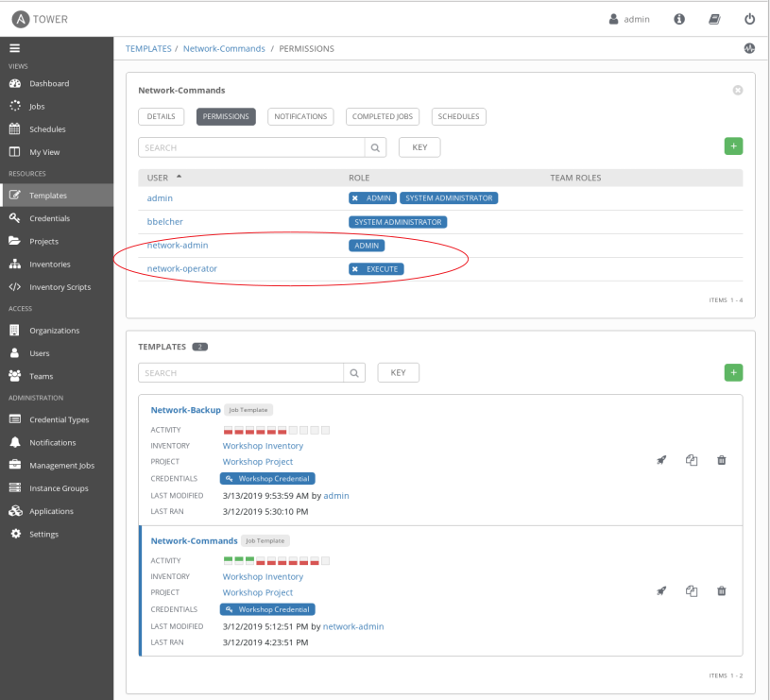Open Teams in the sidebar

pyautogui.click(x=57, y=376)
